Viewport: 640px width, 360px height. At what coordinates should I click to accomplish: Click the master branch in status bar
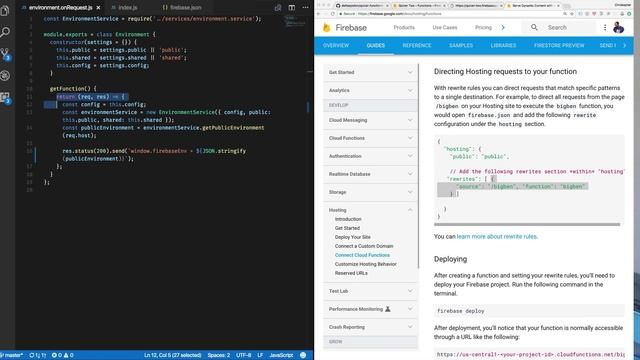(x=12, y=356)
